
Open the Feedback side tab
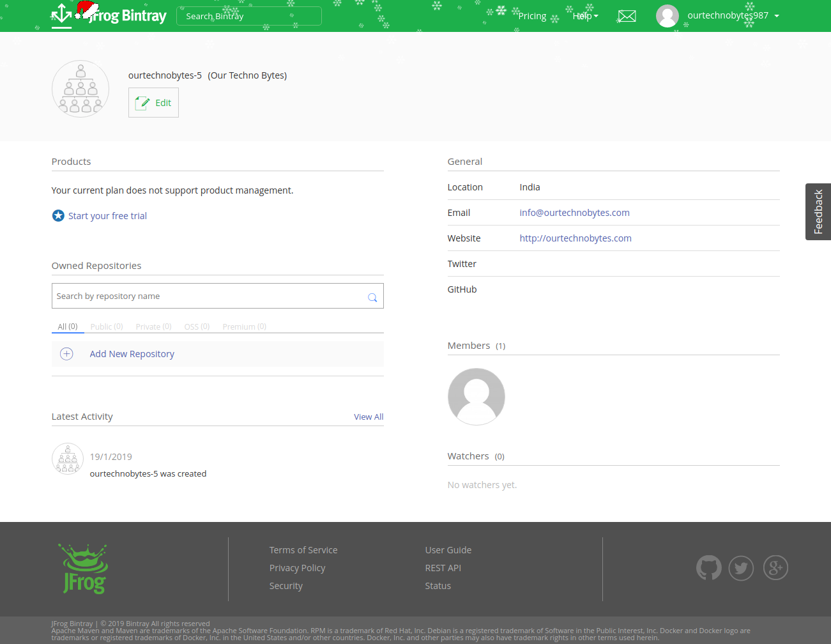pos(818,212)
